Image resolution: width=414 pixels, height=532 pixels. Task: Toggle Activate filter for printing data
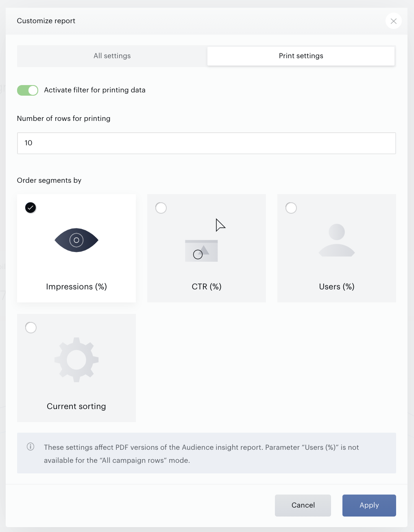tap(28, 90)
